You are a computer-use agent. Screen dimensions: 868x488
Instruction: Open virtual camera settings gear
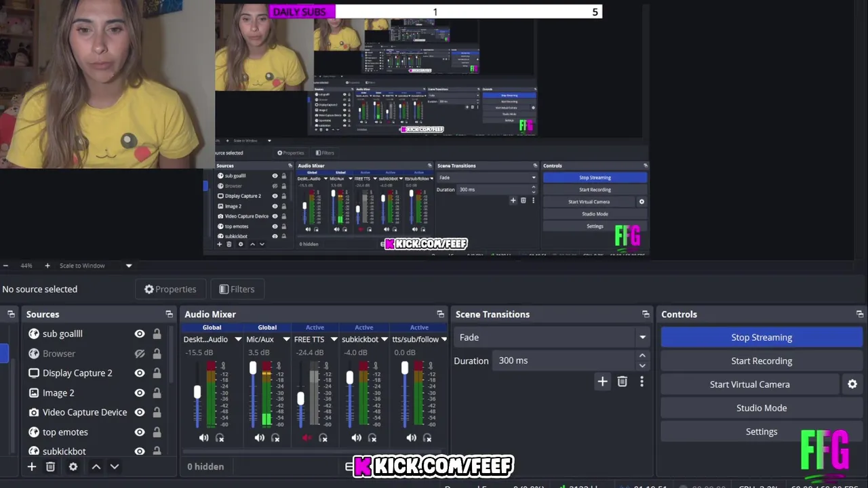tap(852, 384)
